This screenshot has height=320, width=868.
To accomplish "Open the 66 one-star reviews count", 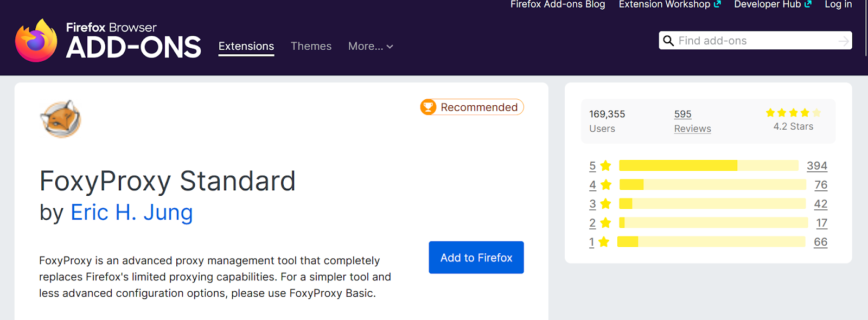I will point(821,241).
